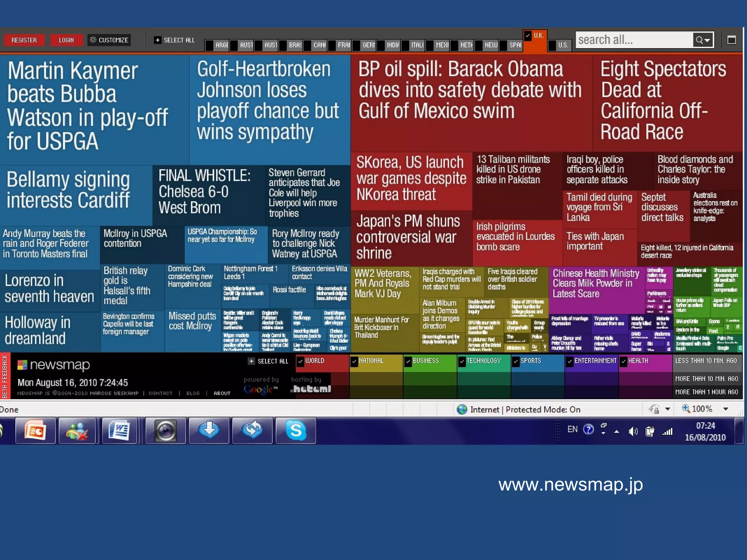Click the search magnifier icon

pos(699,40)
